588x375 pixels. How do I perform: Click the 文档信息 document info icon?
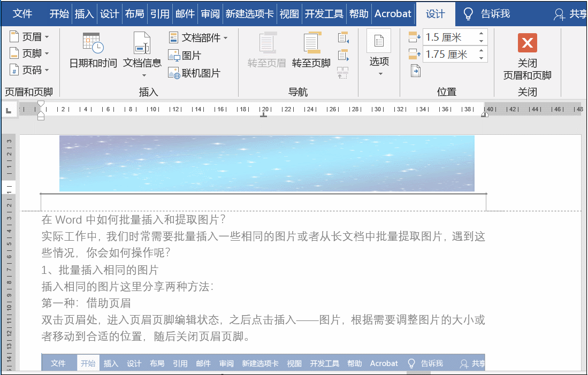tap(142, 43)
